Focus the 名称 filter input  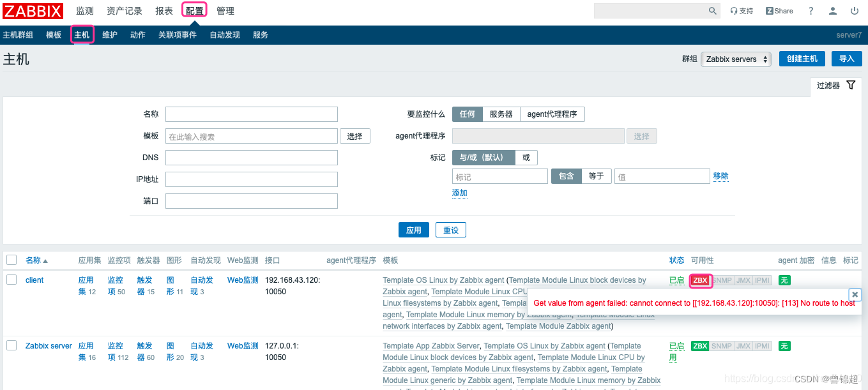coord(252,114)
